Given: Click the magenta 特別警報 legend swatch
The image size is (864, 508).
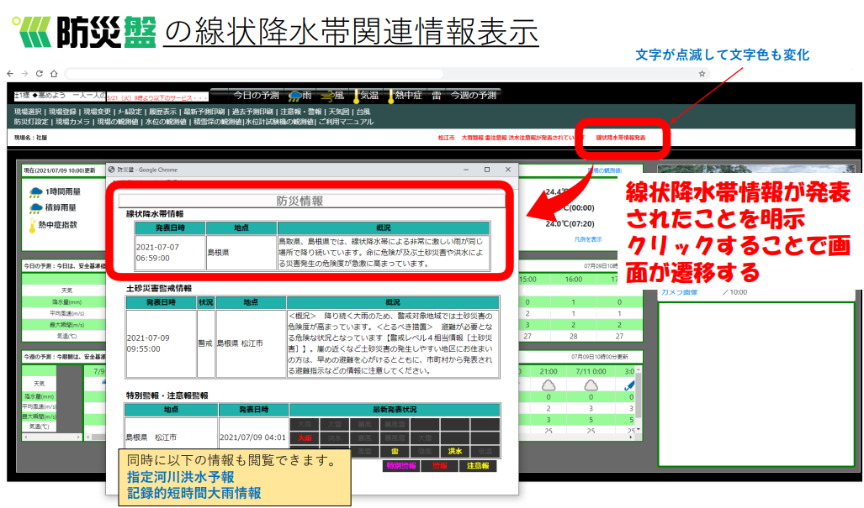Looking at the screenshot, I should (x=401, y=466).
